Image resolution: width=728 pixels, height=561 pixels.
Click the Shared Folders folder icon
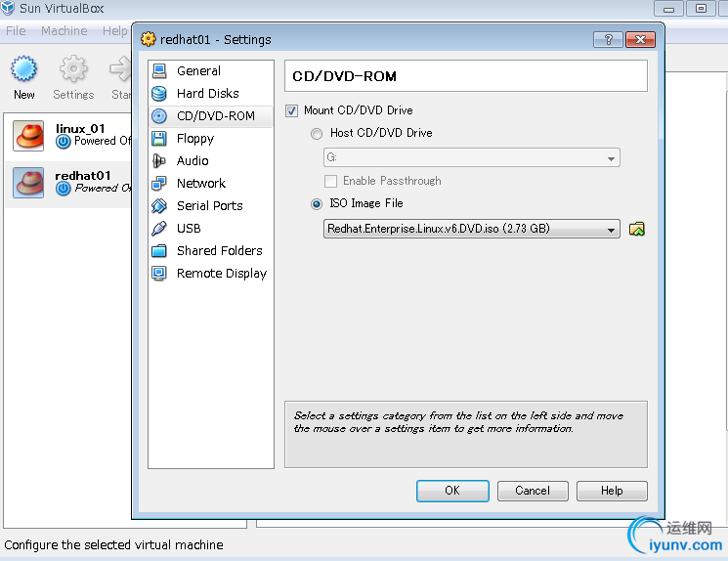click(x=159, y=251)
